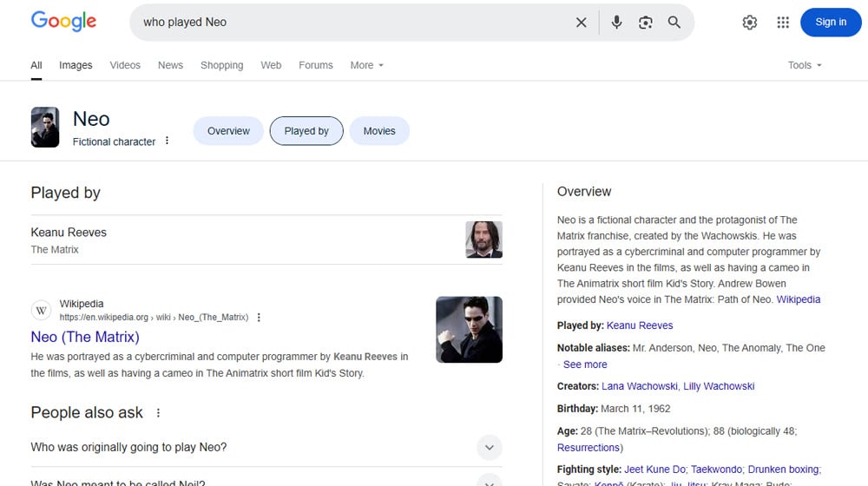This screenshot has width=868, height=486.
Task: Open the Google apps grid
Action: (x=783, y=23)
